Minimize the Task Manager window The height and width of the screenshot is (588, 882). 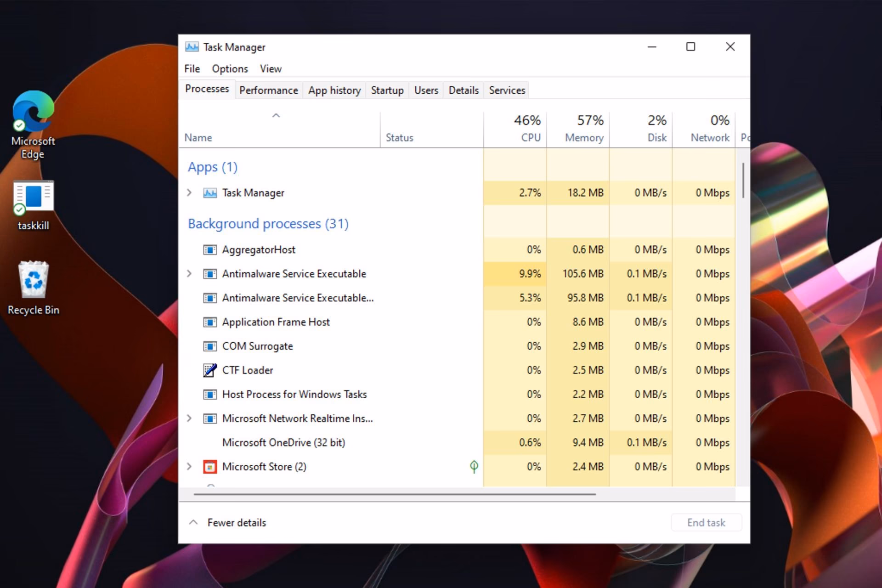coord(652,47)
